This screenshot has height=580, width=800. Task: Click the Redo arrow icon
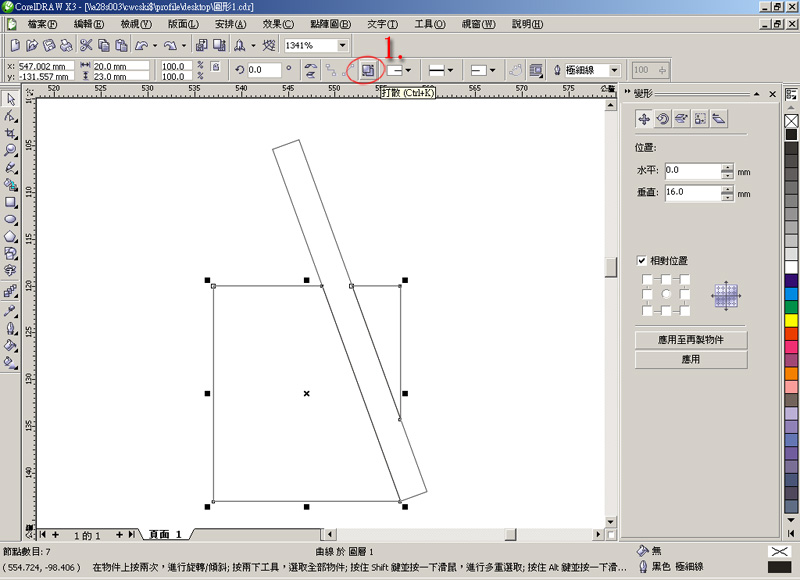(x=170, y=45)
